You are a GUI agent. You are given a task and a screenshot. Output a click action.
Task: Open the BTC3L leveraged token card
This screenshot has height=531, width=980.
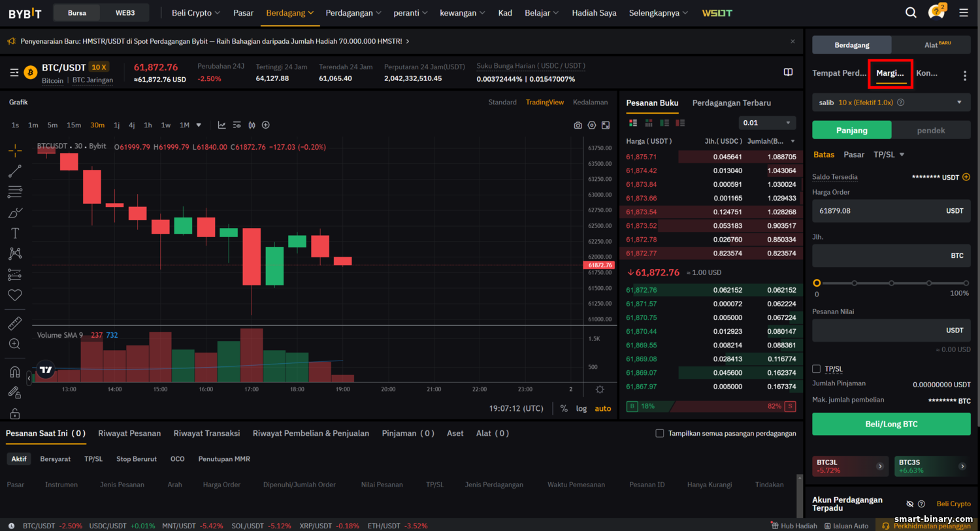(x=850, y=466)
